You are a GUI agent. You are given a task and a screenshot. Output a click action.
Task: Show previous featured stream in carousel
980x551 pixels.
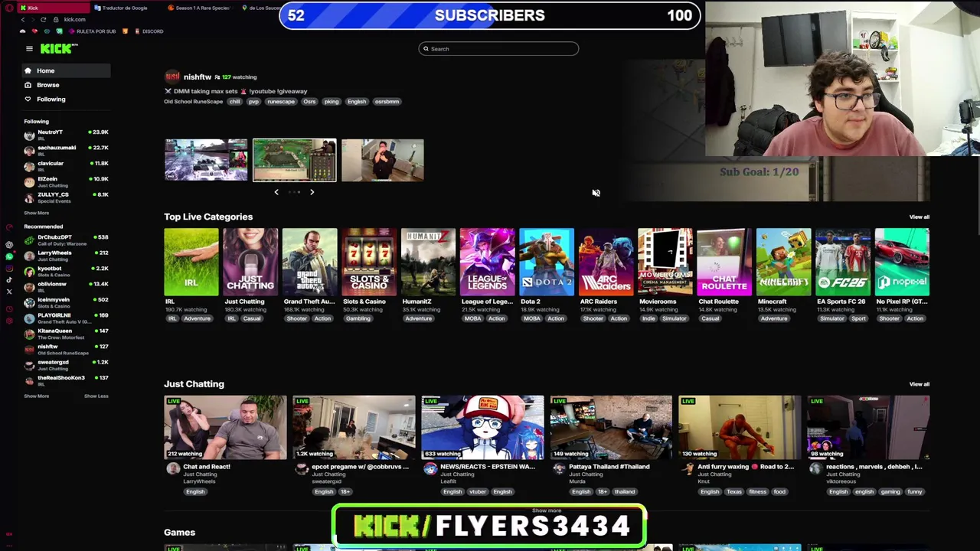[276, 192]
